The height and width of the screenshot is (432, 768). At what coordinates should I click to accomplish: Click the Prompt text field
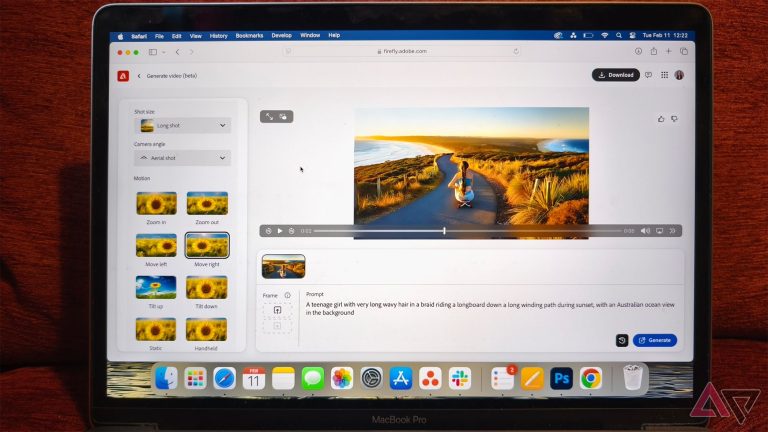(x=490, y=309)
